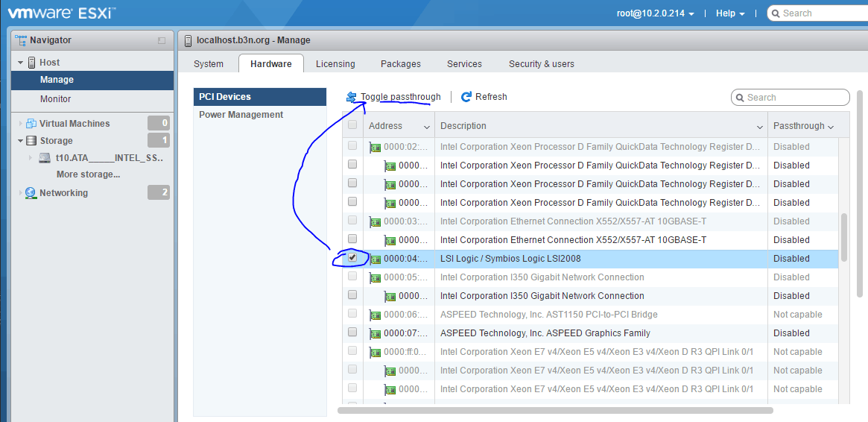This screenshot has height=422, width=868.
Task: Click the Refresh icon in toolbar
Action: [x=466, y=97]
